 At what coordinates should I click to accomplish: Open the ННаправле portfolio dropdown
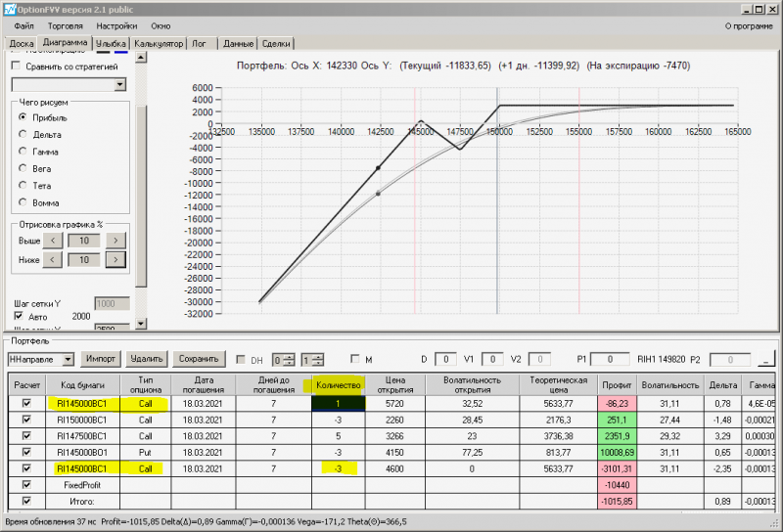coord(69,359)
